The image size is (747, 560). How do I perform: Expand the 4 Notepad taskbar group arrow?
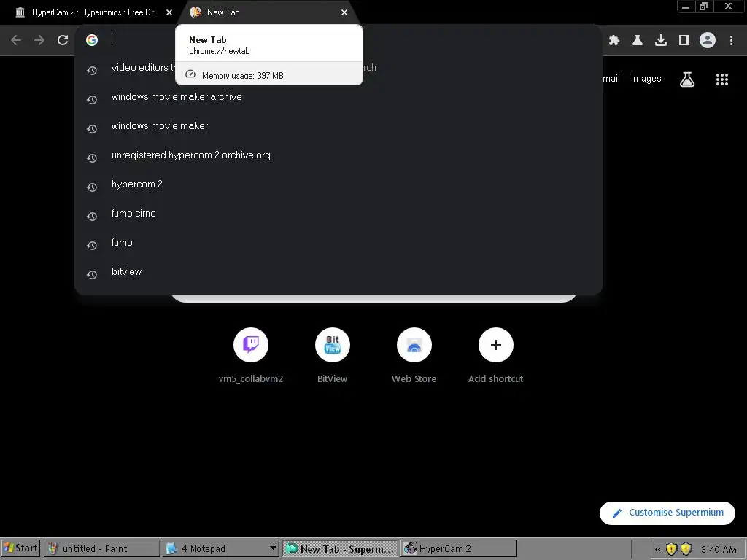pos(273,548)
